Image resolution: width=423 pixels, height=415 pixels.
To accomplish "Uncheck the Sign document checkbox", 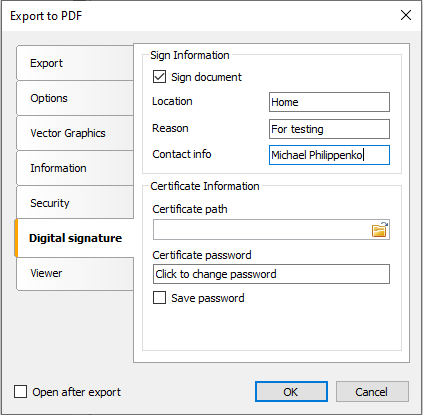I will (159, 77).
